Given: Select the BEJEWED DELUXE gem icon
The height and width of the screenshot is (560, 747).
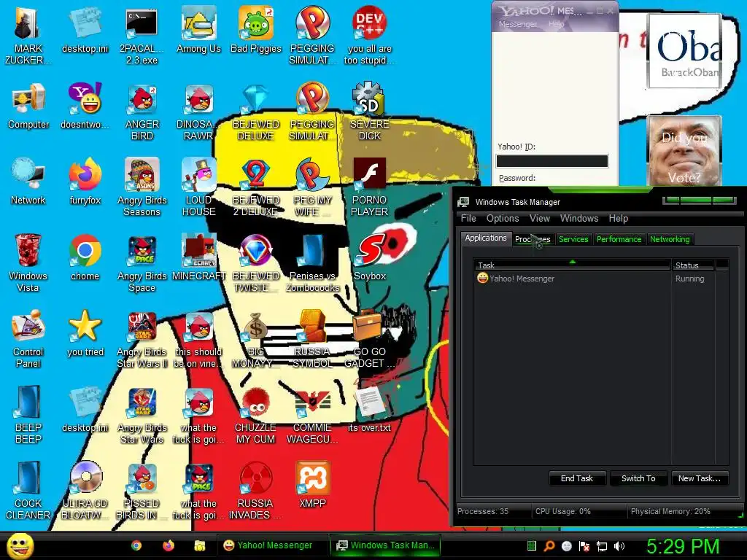Looking at the screenshot, I should pos(256,112).
